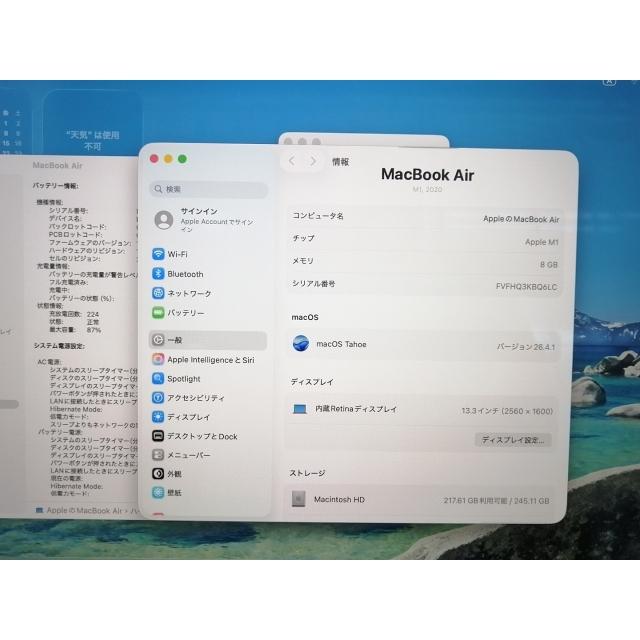Screen dimensions: 640x640
Task: Click the 天気 weather widget on desktop
Action: coord(93,123)
